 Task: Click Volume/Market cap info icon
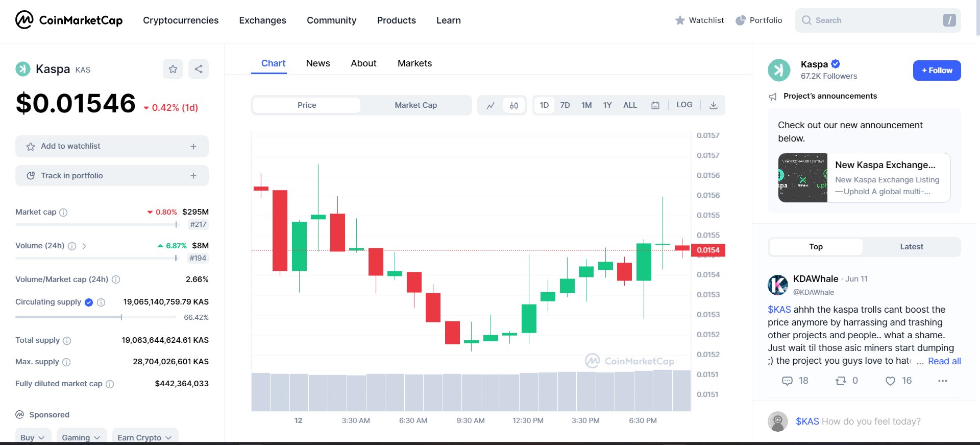coord(116,279)
